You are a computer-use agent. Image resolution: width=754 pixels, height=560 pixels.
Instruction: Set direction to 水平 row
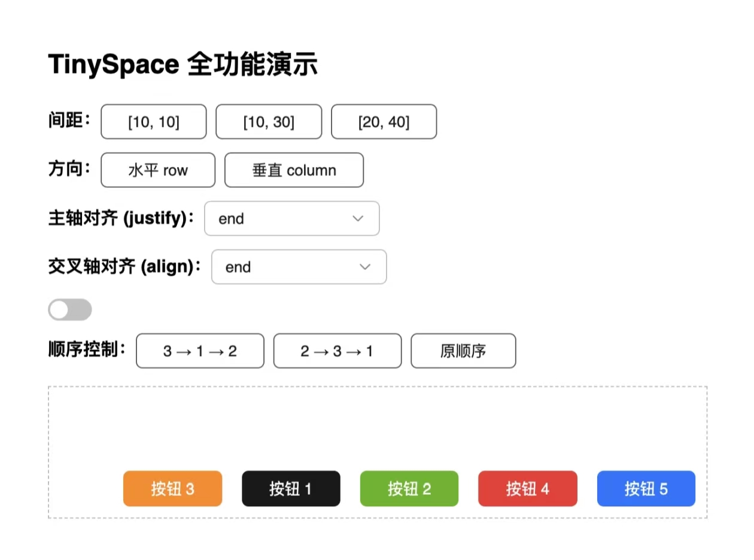tap(157, 170)
